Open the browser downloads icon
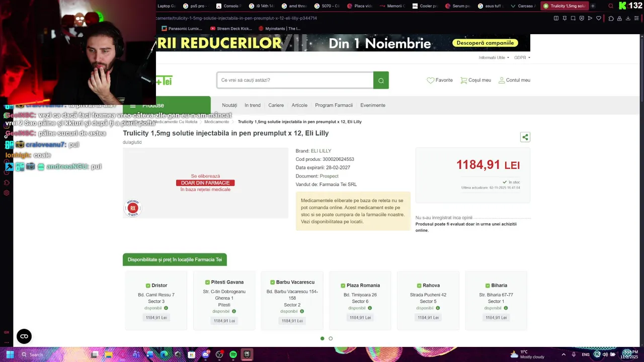The height and width of the screenshot is (362, 644). click(628, 18)
